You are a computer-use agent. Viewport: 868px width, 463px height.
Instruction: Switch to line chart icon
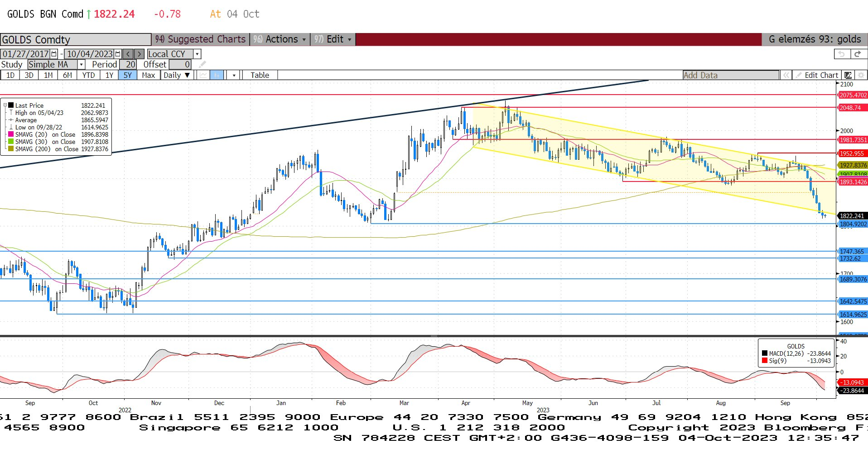coord(203,75)
